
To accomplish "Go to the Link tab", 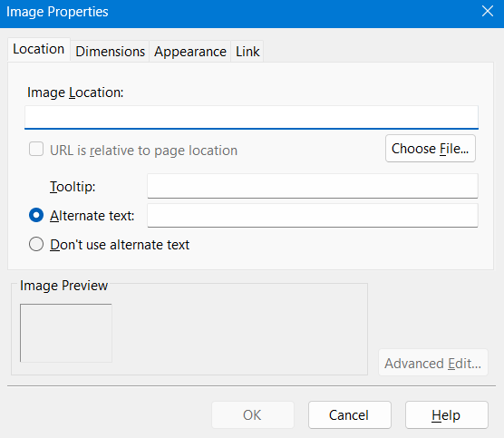I will pyautogui.click(x=247, y=52).
